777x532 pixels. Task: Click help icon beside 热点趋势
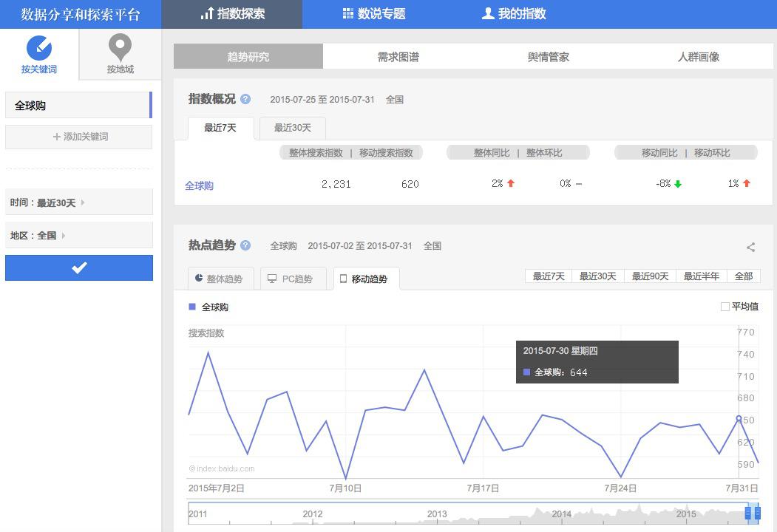click(245, 245)
